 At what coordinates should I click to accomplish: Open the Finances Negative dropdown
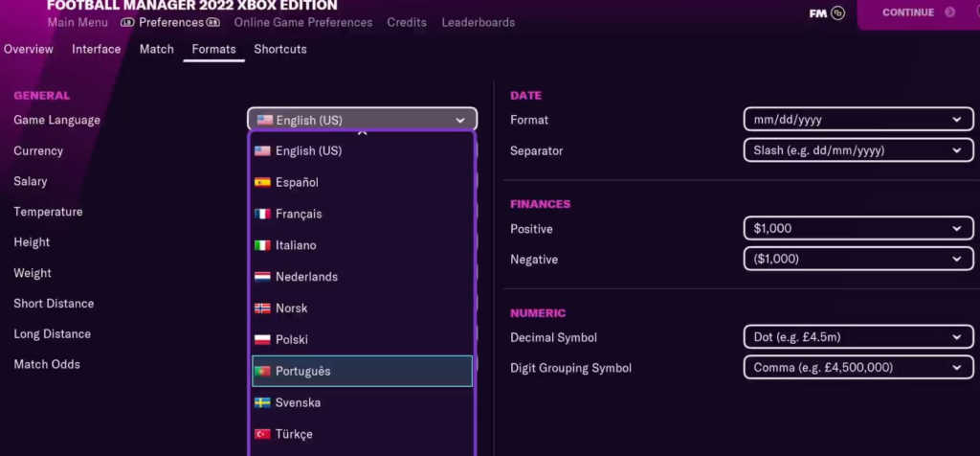[858, 259]
